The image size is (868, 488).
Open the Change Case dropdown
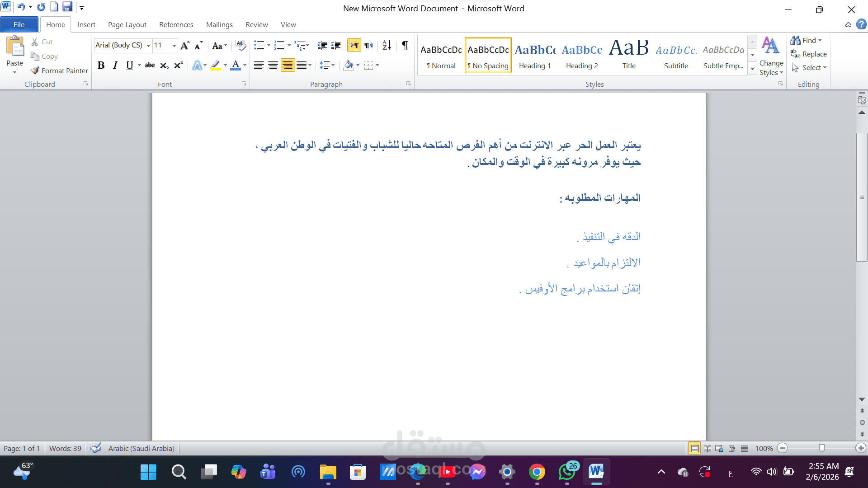[x=220, y=45]
